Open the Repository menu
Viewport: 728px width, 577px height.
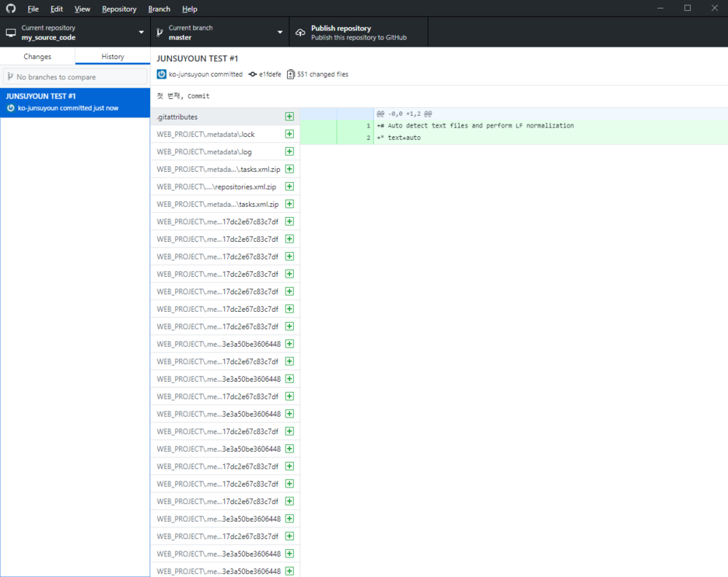click(x=118, y=9)
